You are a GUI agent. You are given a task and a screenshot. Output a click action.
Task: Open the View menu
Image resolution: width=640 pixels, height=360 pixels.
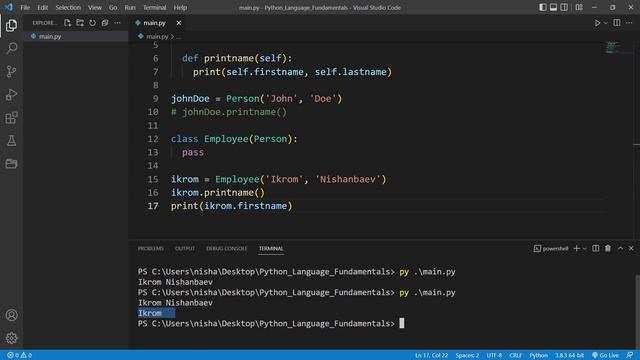[x=95, y=7]
